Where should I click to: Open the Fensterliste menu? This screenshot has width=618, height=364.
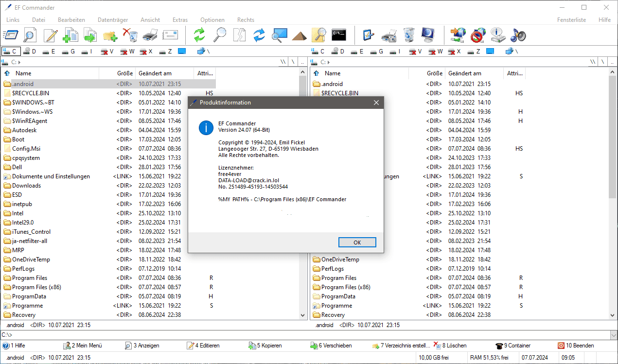(x=571, y=20)
